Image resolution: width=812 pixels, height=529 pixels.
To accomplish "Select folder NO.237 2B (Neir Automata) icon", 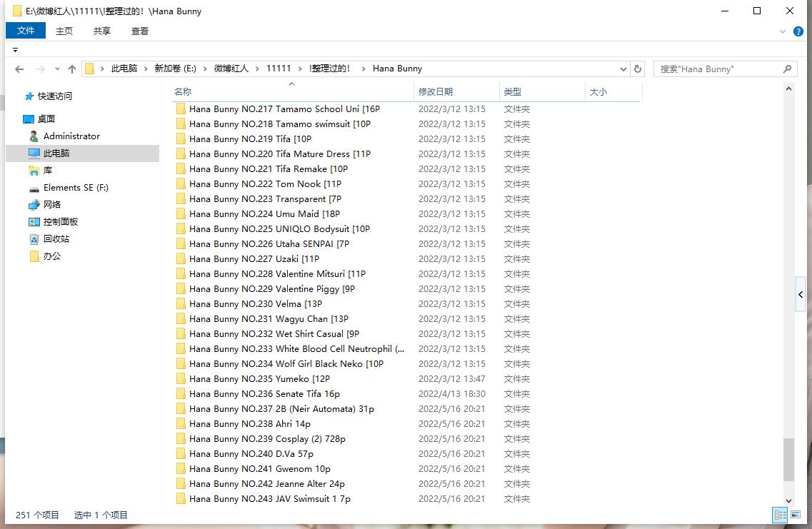I will (x=181, y=409).
